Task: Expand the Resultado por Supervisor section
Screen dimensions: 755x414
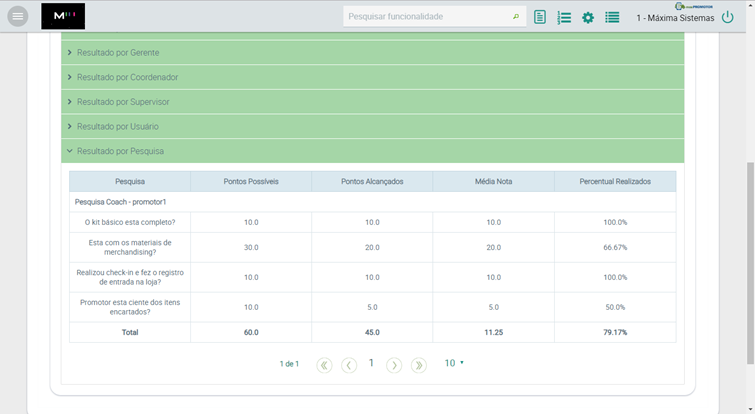Action: click(x=123, y=102)
